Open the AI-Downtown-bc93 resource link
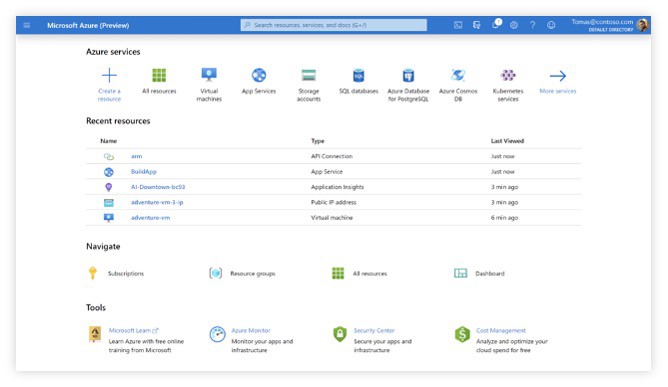 (x=158, y=187)
